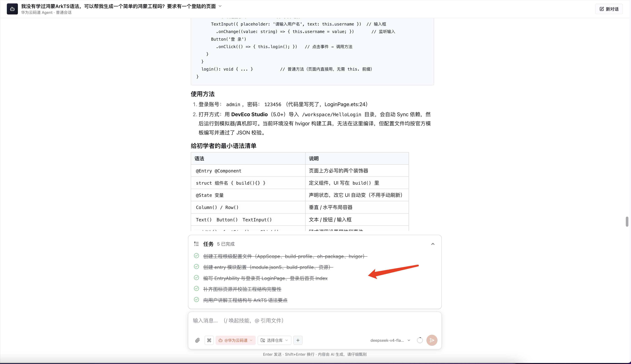This screenshot has width=631, height=364.
Task: Click the bold DevEco Studio text
Action: (249, 115)
